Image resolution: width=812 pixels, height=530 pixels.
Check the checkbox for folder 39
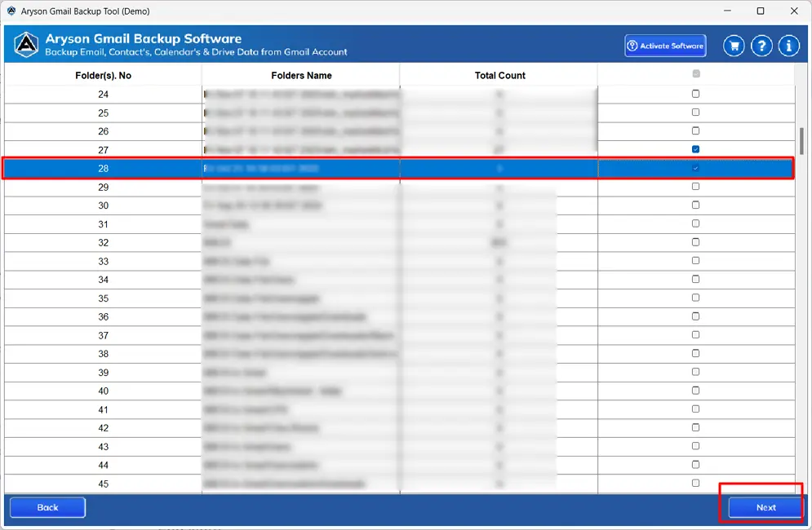695,372
